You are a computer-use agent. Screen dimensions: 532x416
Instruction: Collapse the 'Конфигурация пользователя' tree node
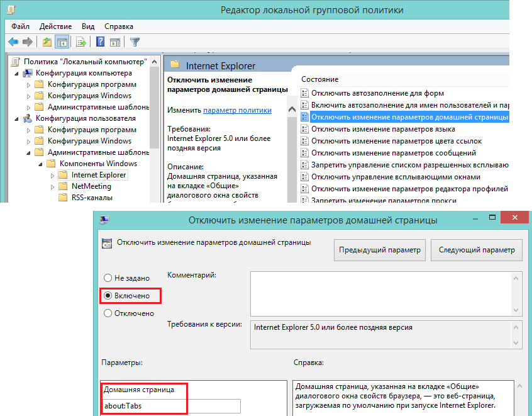(x=16, y=119)
